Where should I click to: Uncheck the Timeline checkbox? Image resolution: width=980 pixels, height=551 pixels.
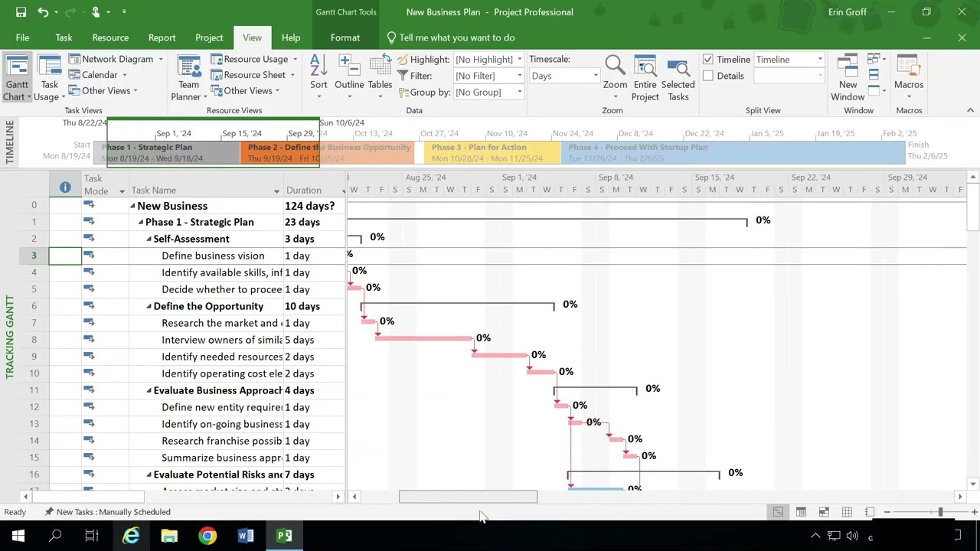click(708, 60)
